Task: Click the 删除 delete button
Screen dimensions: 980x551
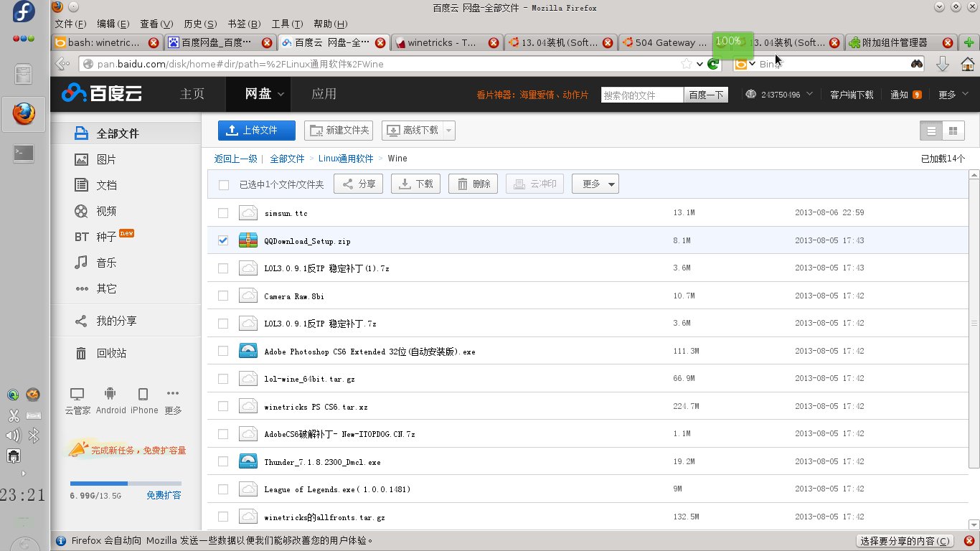Action: [473, 184]
